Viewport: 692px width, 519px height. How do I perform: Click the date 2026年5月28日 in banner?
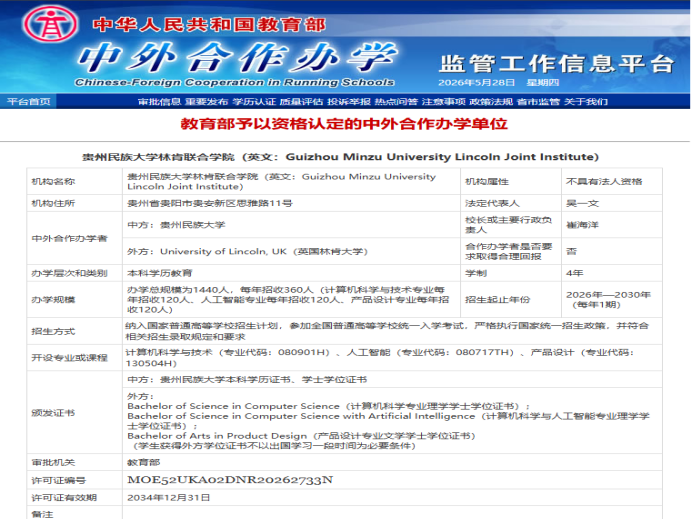click(x=476, y=83)
